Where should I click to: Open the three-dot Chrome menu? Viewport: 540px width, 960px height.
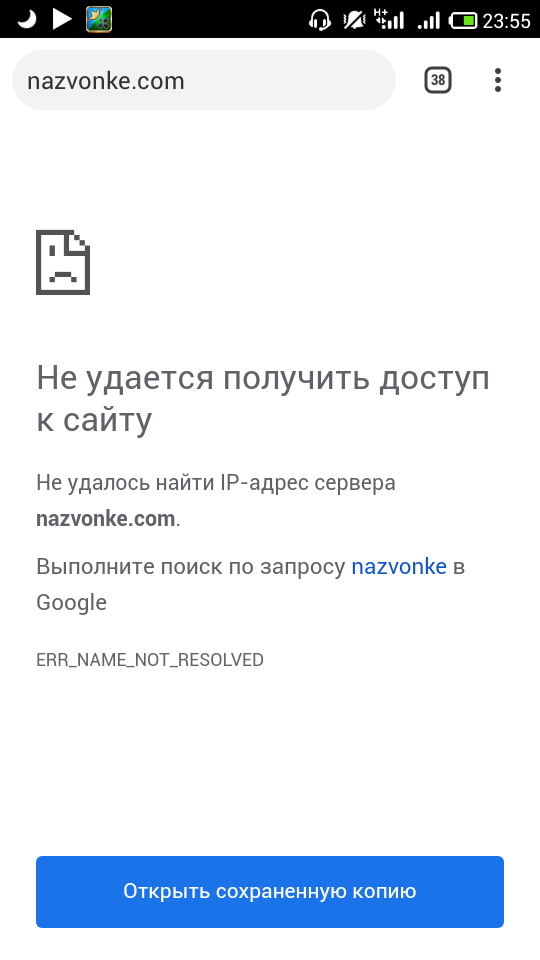click(498, 80)
